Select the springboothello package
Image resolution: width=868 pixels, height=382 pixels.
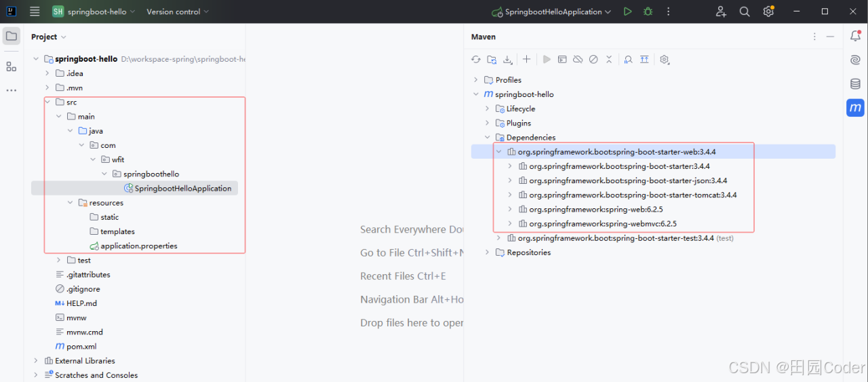(146, 174)
